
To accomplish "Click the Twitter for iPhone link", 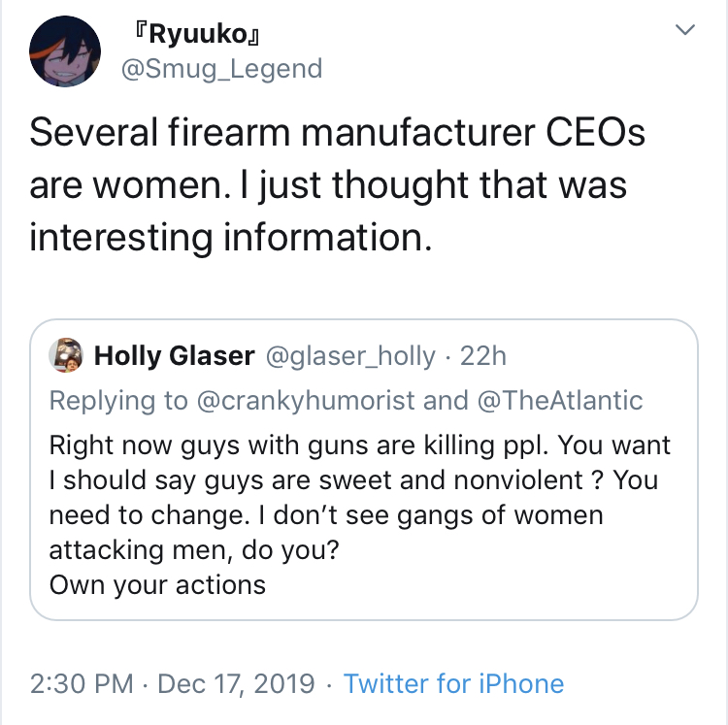I will tap(453, 683).
